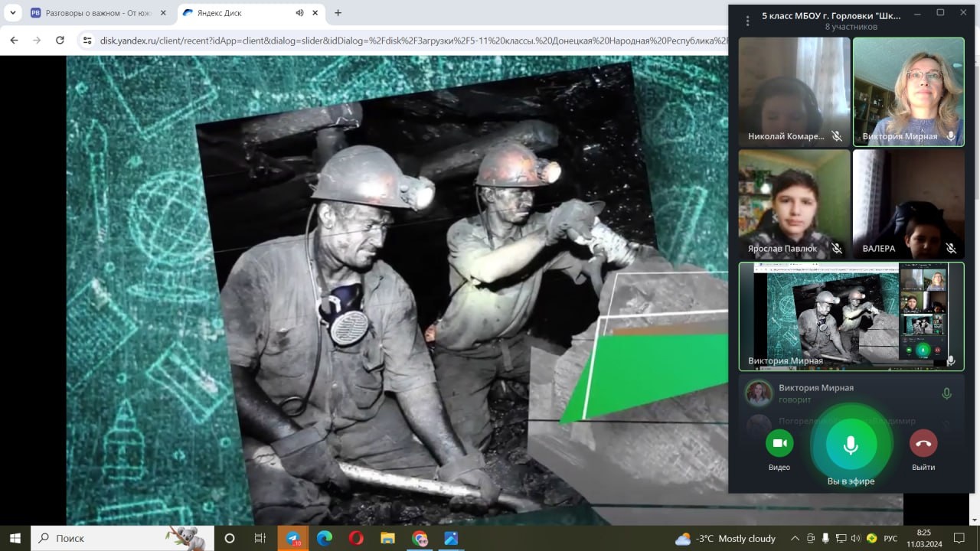The image size is (980, 551).
Task: Click muted mic icon on Ярослав Павлюк tile
Action: pos(837,248)
